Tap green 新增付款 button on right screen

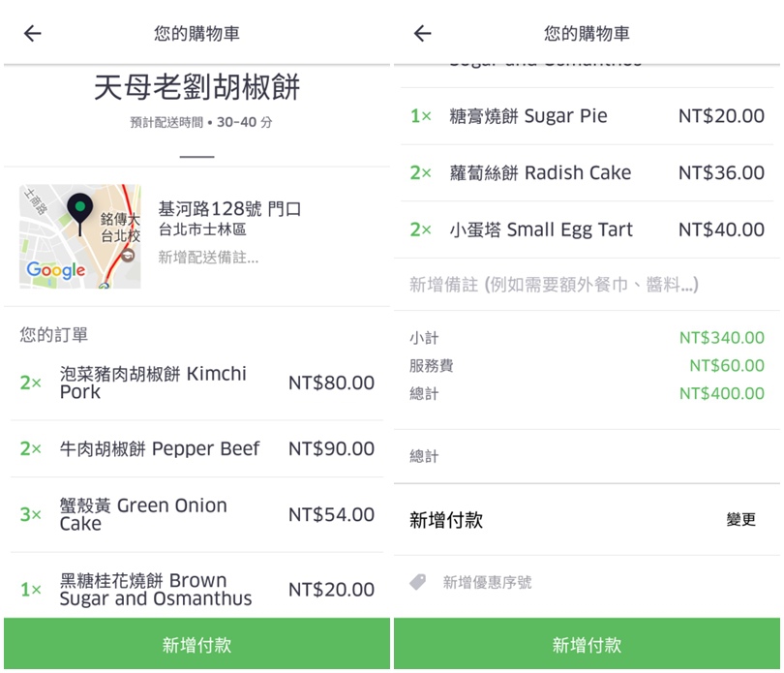click(x=587, y=644)
